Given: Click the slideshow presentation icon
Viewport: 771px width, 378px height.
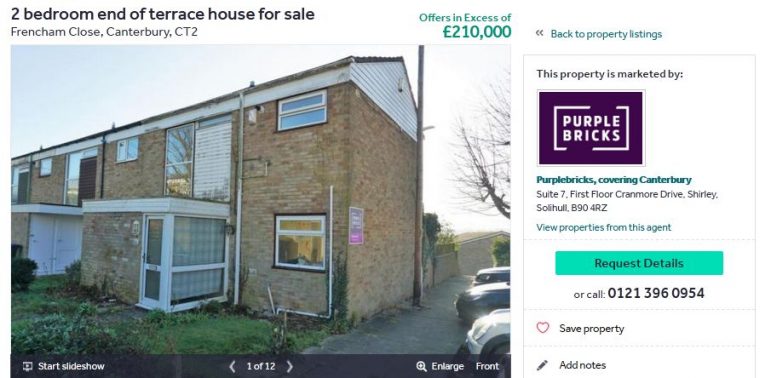Looking at the screenshot, I should pos(28,366).
